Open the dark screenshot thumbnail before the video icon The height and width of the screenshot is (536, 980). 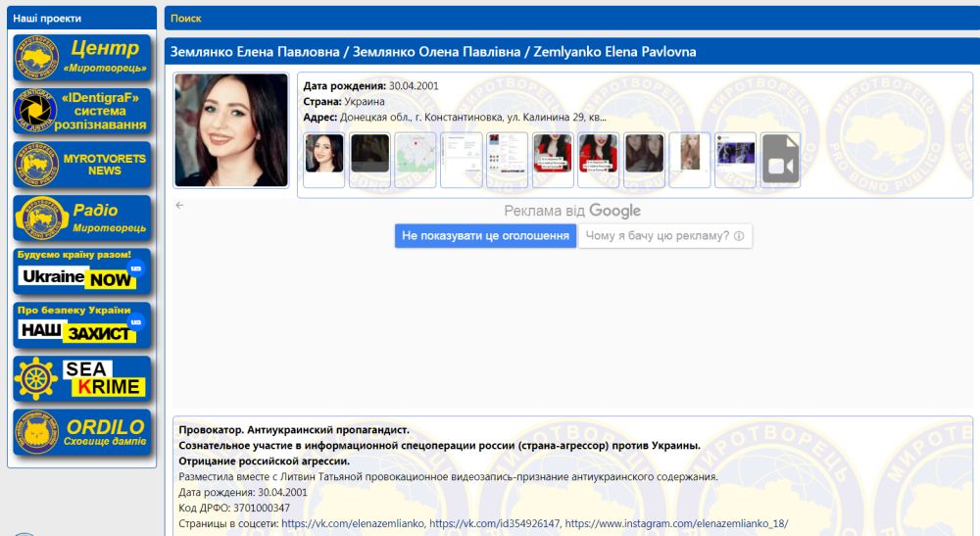click(735, 160)
